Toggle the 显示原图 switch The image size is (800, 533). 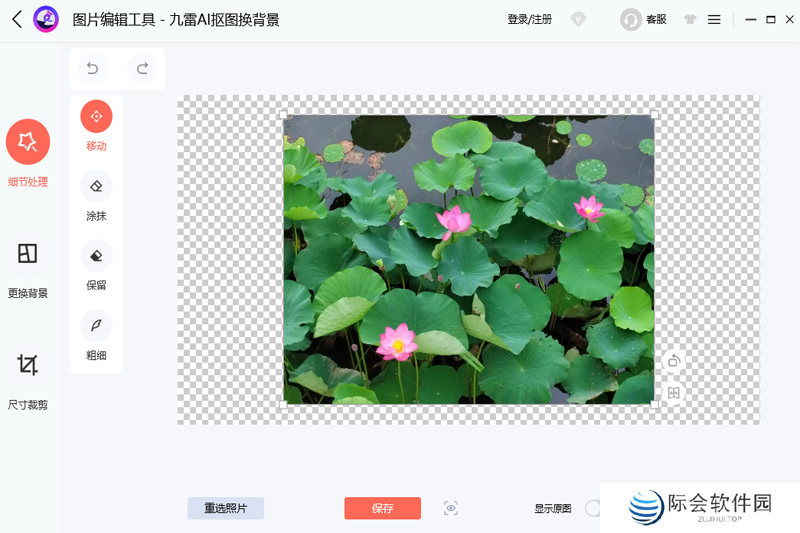tap(594, 508)
